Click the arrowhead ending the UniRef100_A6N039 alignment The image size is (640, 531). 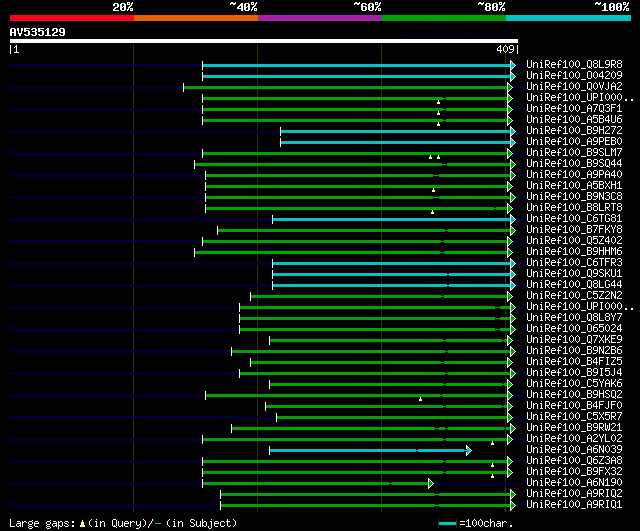469,451
